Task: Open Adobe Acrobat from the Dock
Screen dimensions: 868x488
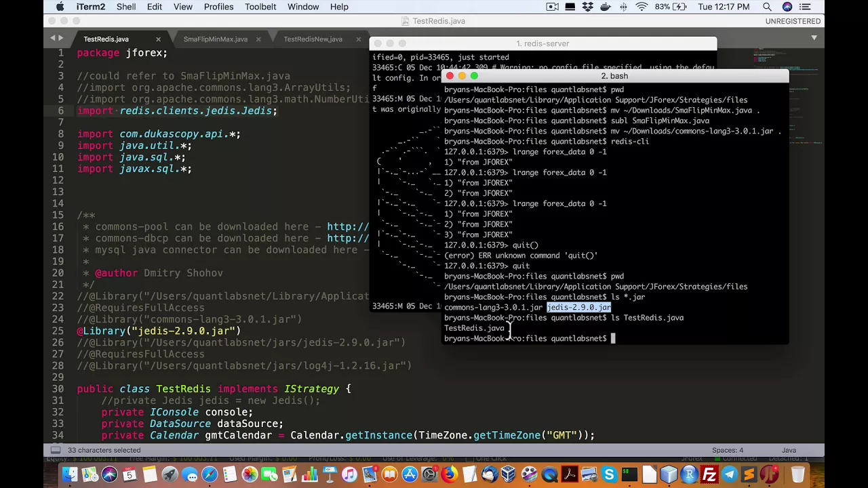Action: (570, 474)
